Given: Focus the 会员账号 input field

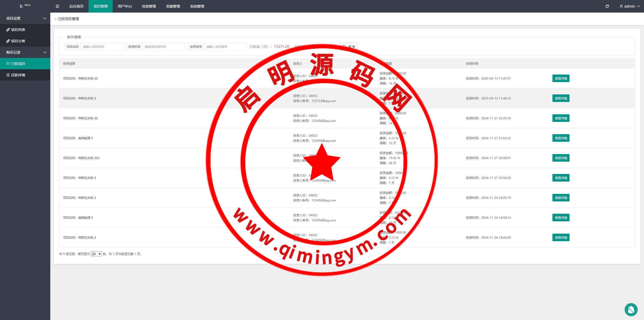Looking at the screenshot, I should point(225,47).
